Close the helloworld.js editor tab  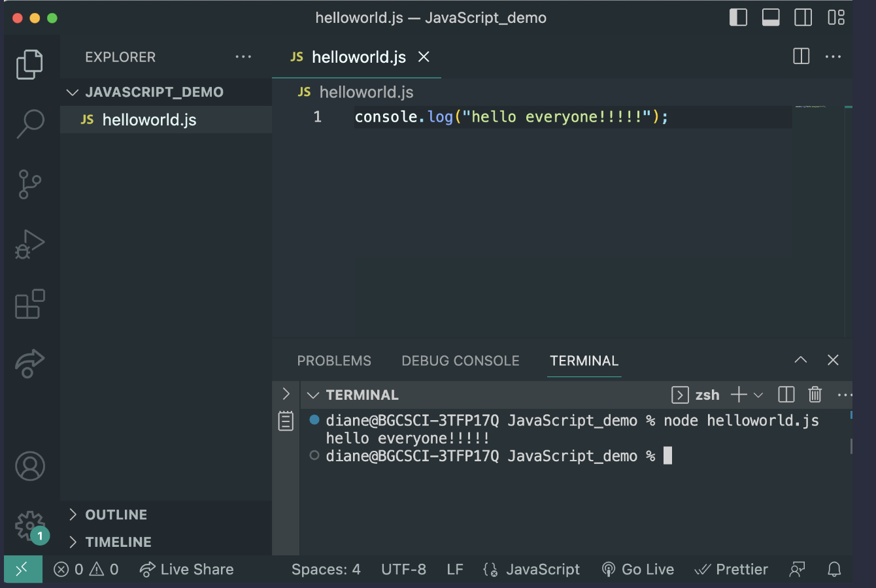(424, 57)
